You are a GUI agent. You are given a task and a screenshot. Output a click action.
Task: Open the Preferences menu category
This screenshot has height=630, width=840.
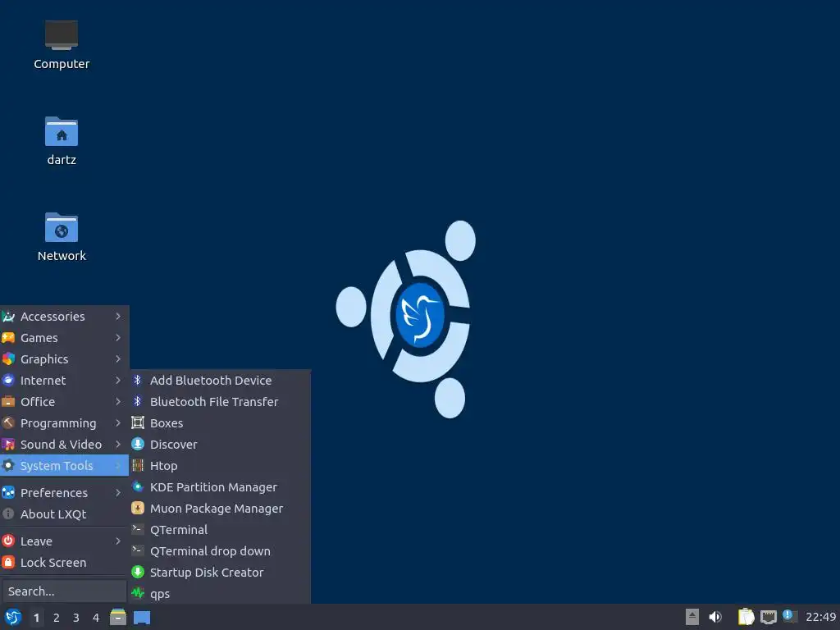pyautogui.click(x=64, y=493)
